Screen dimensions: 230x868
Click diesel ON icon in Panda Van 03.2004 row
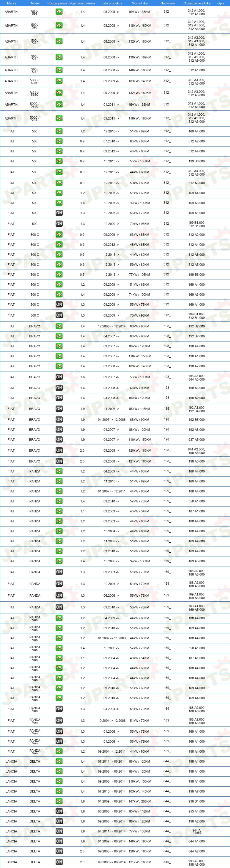(59, 709)
